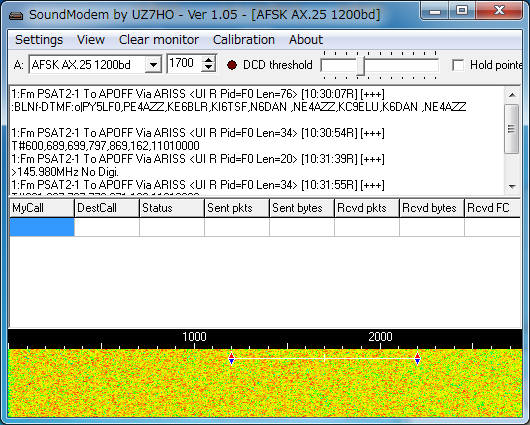Click the Sent bytes column header
This screenshot has height=425, width=530.
click(x=302, y=208)
